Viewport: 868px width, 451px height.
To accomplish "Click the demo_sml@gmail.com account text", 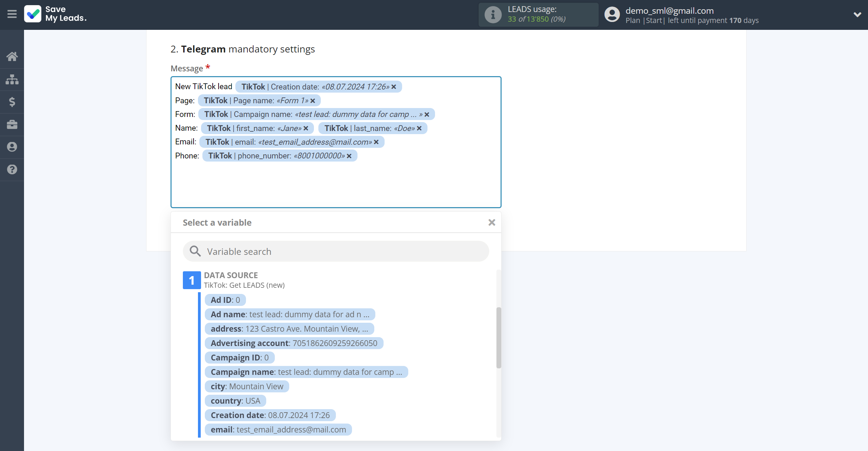I will [x=669, y=11].
